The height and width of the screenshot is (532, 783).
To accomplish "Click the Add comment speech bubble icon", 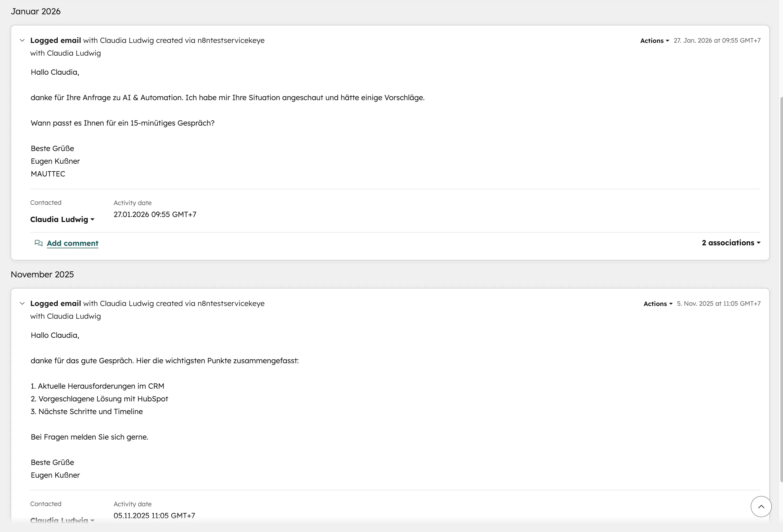I will (39, 243).
